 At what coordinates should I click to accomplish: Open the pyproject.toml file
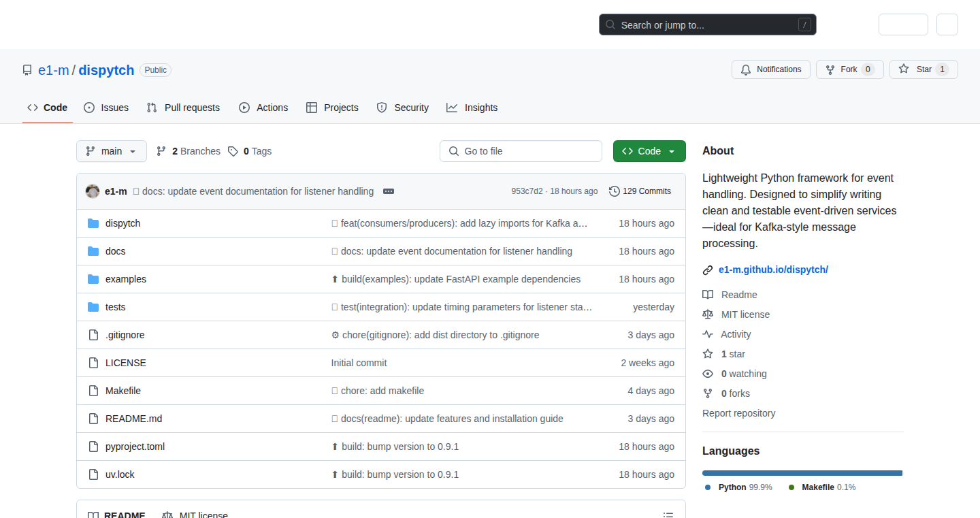coord(135,447)
